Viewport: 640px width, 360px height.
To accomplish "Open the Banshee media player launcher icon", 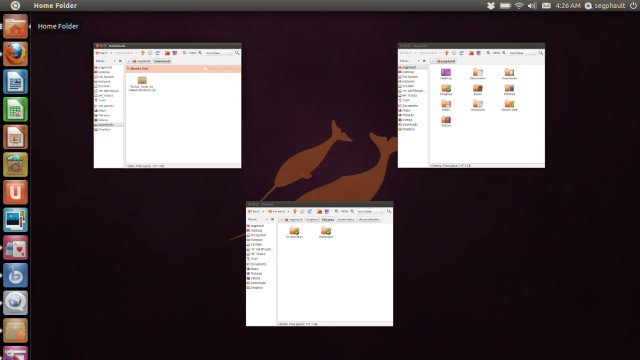I will click(16, 276).
